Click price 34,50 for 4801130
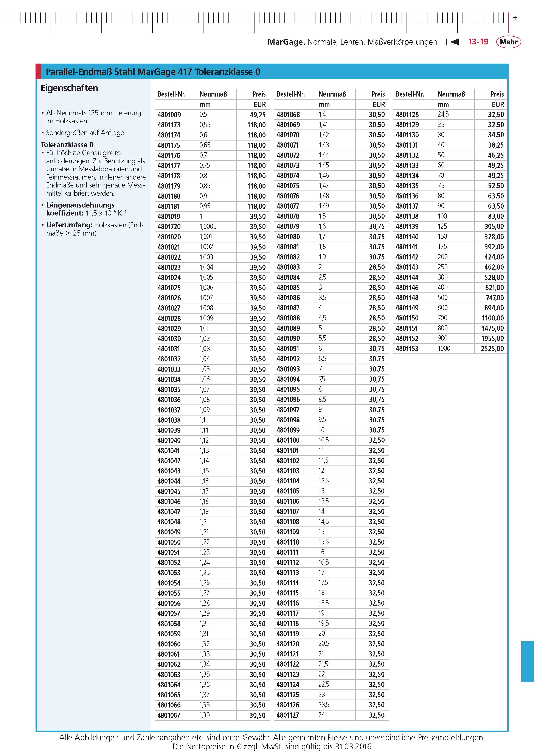The width and height of the screenshot is (534, 756). coord(496,135)
